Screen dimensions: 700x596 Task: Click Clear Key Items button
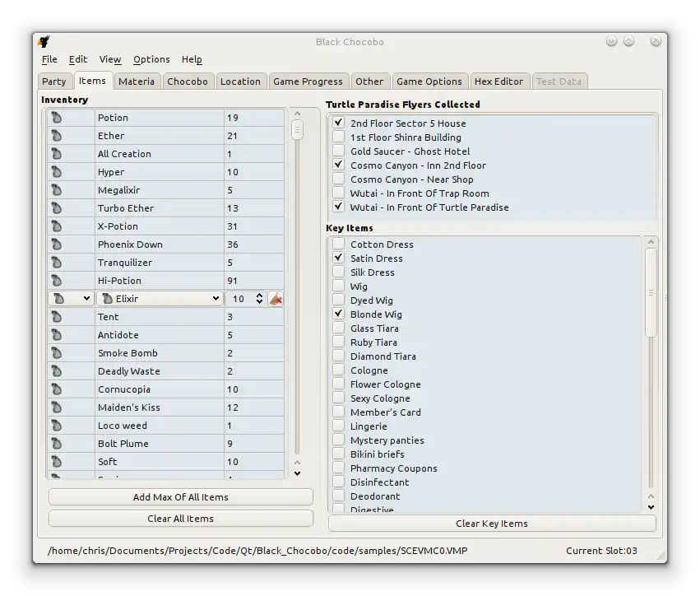[492, 524]
